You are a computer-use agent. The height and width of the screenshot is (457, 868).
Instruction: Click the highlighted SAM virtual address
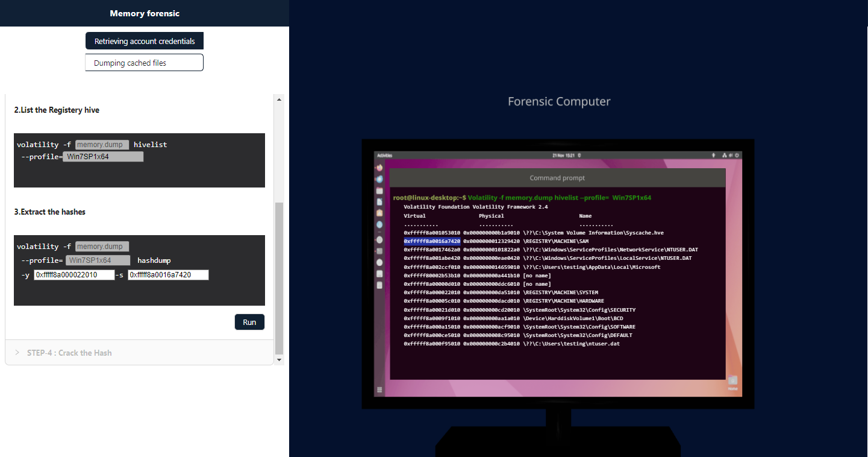coord(432,241)
